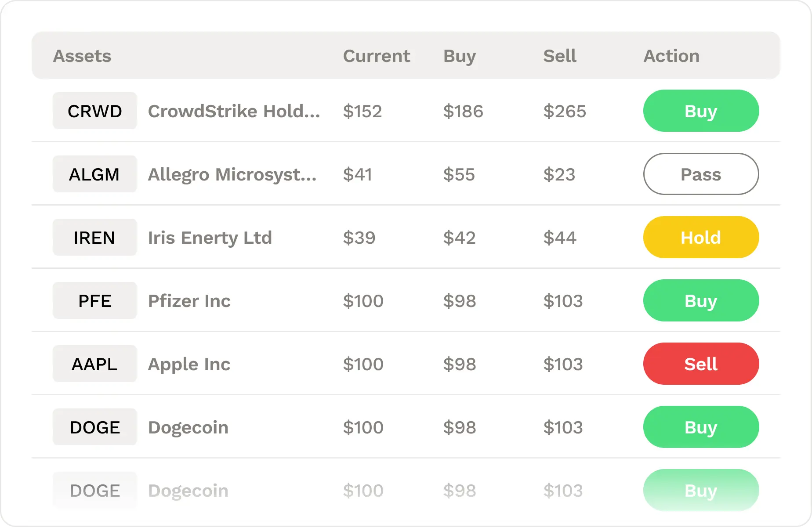Select Pass for Allegro Microsystems
Viewport: 812px width, 527px height.
pyautogui.click(x=701, y=174)
